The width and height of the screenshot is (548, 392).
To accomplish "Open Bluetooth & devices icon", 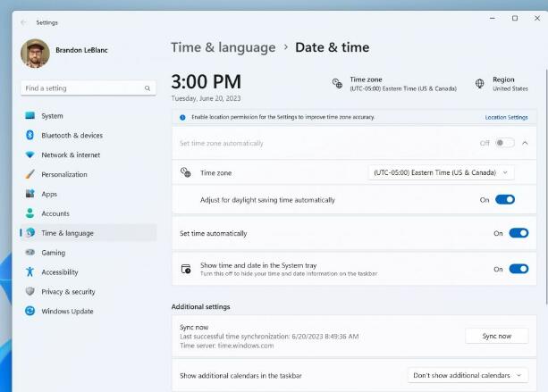I will pos(30,136).
